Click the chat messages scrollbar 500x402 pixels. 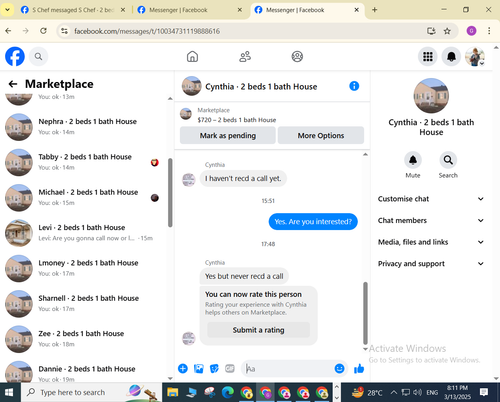(x=365, y=313)
